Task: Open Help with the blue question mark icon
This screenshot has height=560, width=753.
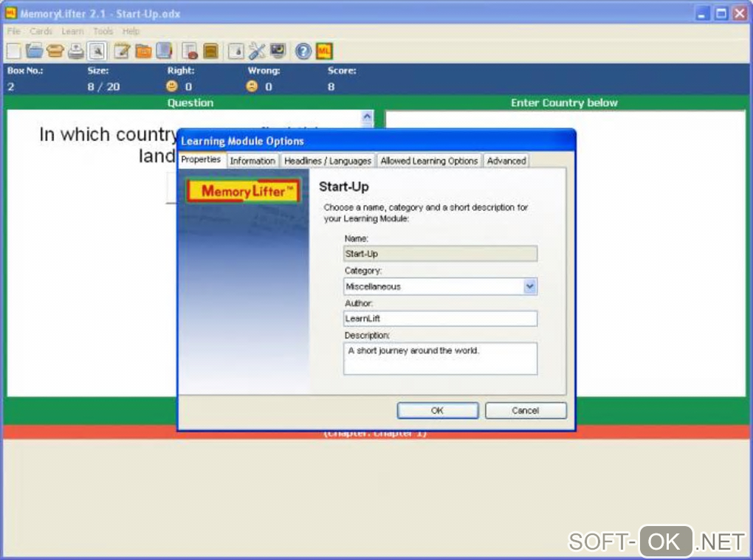Action: click(x=303, y=51)
